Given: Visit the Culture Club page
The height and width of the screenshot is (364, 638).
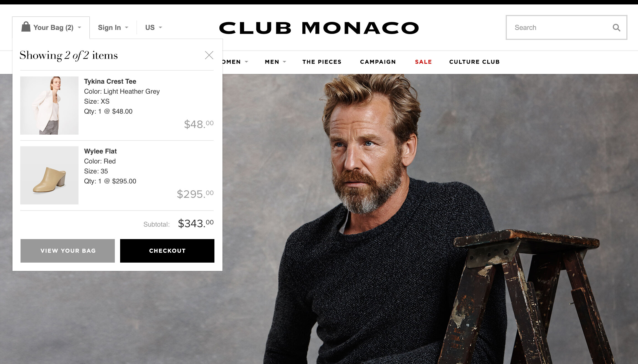Looking at the screenshot, I should [x=475, y=62].
